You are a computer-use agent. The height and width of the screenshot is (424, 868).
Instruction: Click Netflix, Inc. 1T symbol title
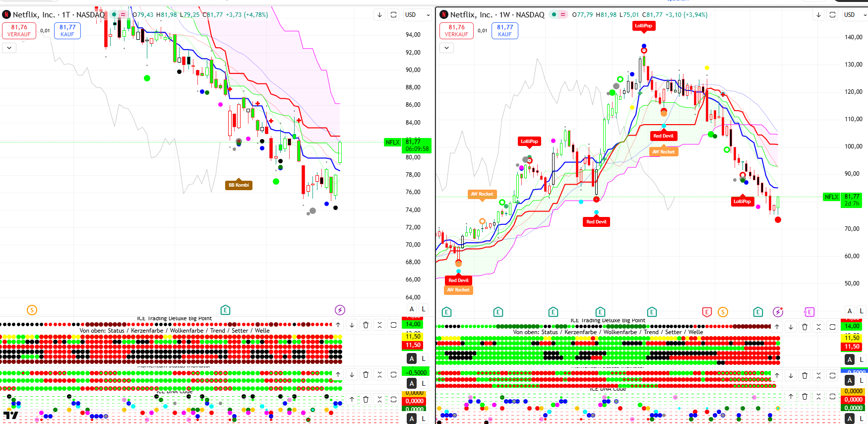point(59,15)
